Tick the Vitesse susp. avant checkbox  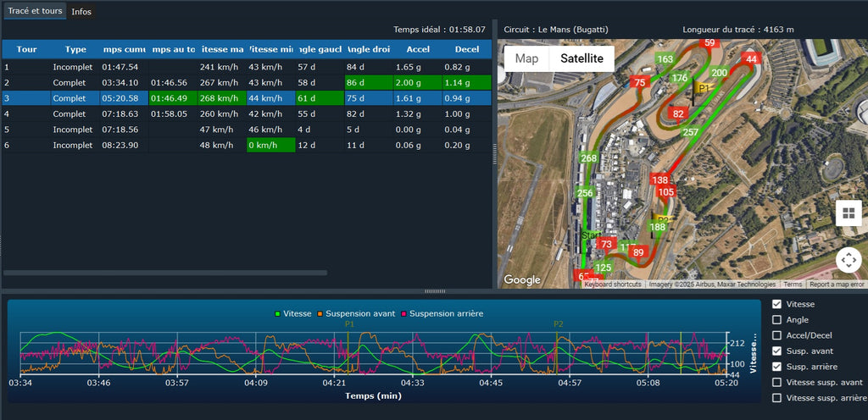(777, 382)
